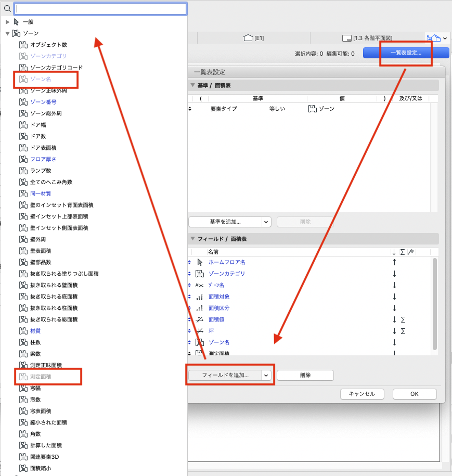Image resolution: width=452 pixels, height=476 pixels.
Task: Click 基準を追加... button
Action: [x=225, y=222]
